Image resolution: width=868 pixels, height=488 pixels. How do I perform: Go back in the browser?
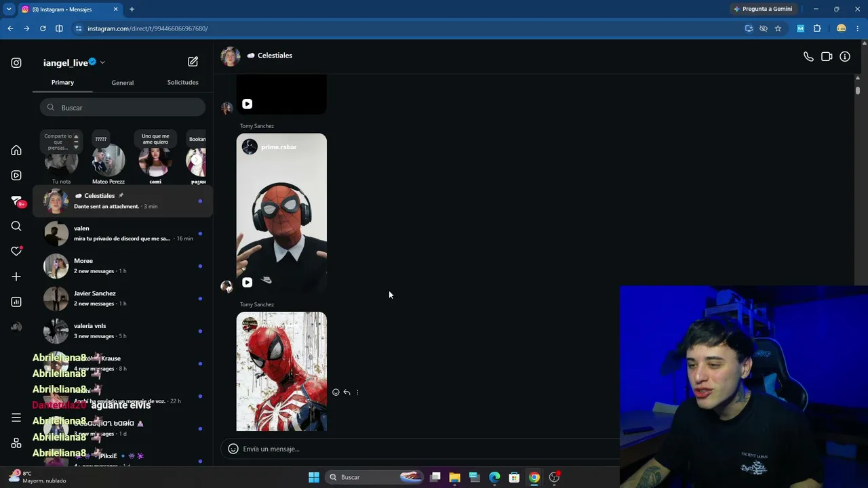click(x=10, y=28)
